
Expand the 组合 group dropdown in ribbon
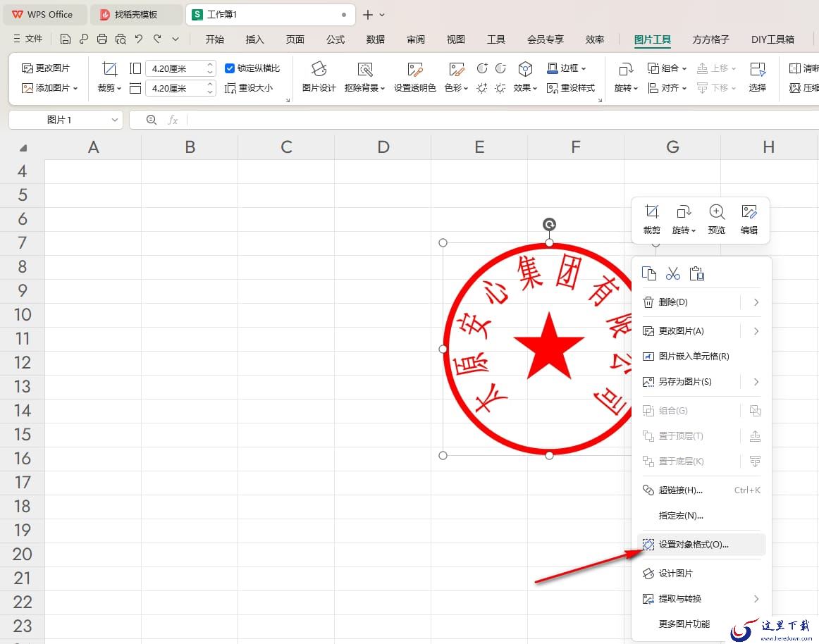pos(684,68)
